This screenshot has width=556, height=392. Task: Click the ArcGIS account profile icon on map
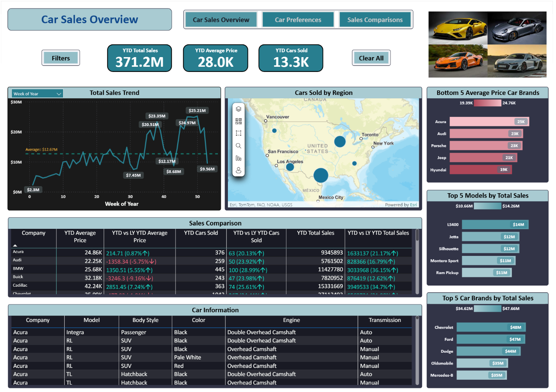coord(238,170)
